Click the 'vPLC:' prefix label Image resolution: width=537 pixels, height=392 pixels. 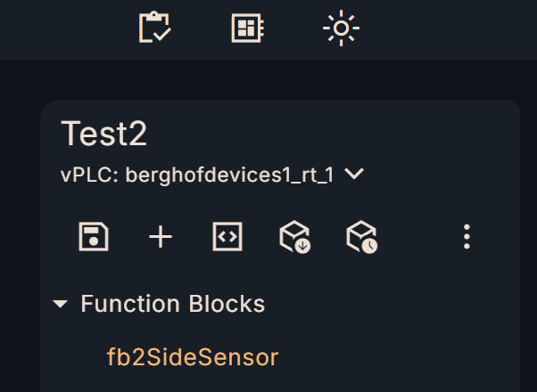point(90,175)
